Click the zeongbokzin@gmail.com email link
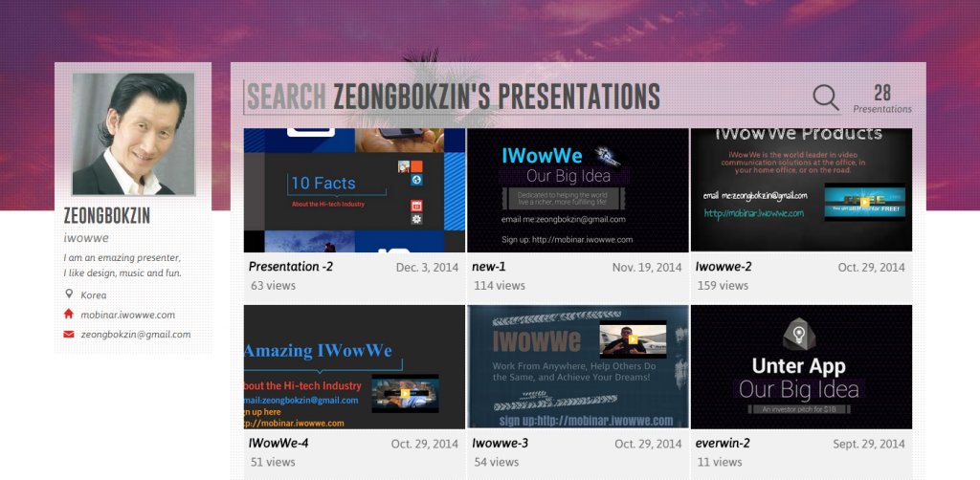Image resolution: width=980 pixels, height=480 pixels. 135,335
